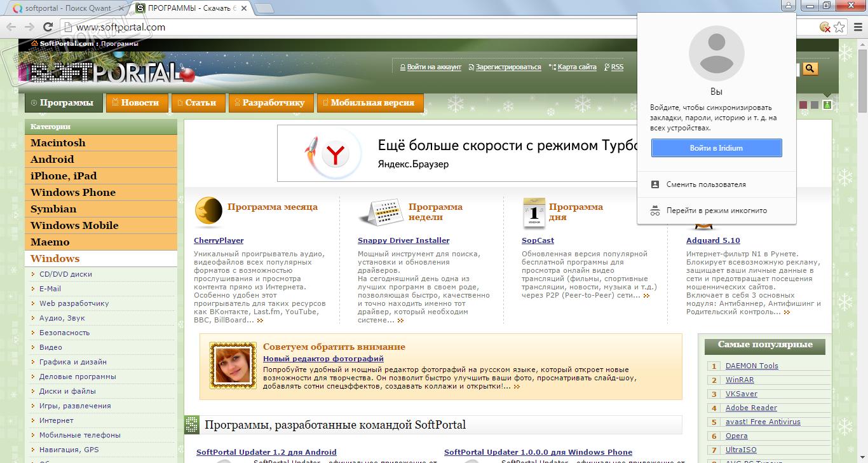868x463 pixels.
Task: Open the SopCast program link
Action: tap(538, 240)
